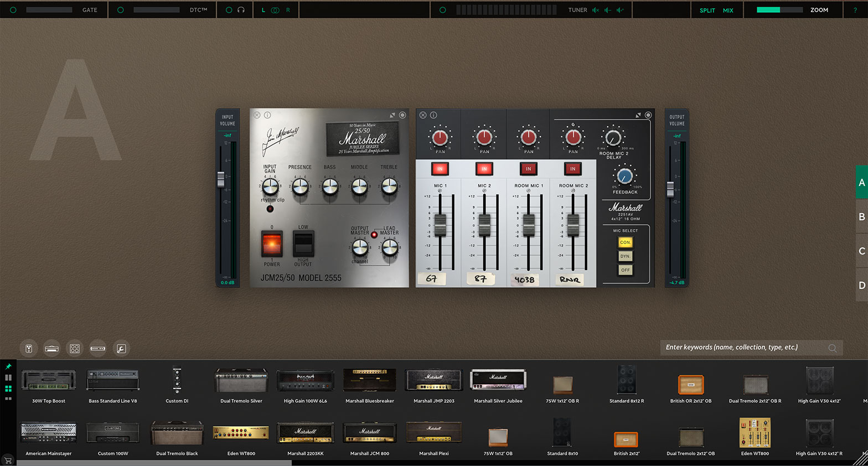
Task: Remove the Marshall cabinet module with X
Action: pyautogui.click(x=423, y=115)
